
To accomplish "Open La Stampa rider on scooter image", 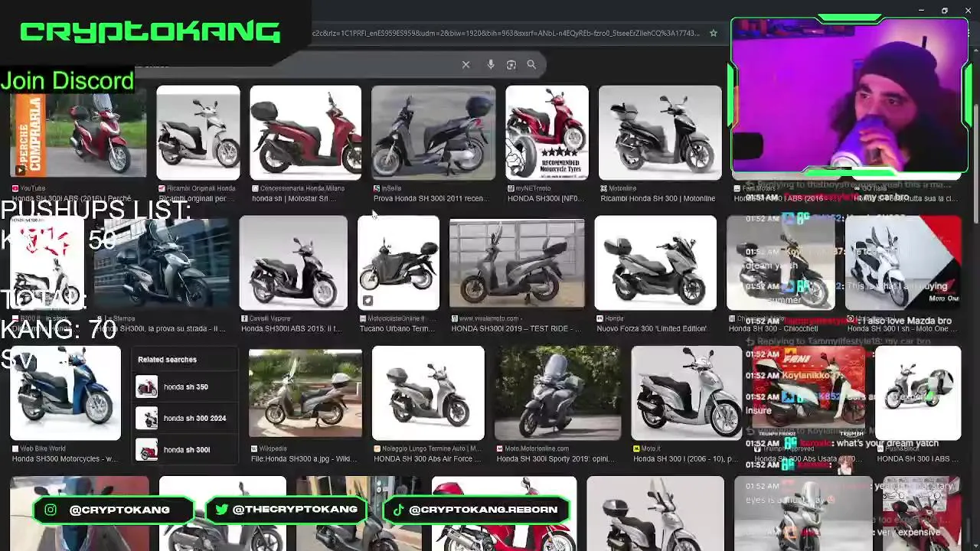I will click(162, 263).
